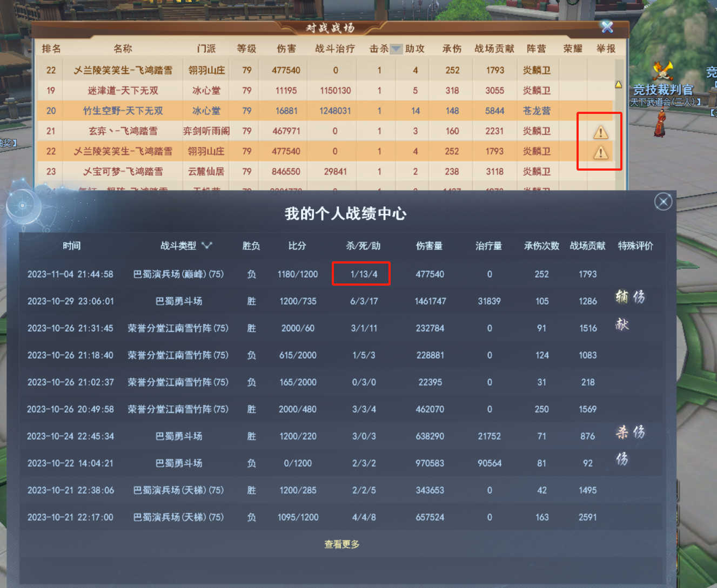
Task: Click the 敌 rating icon on 2023-10-26 21:31:45 record
Action: point(622,324)
